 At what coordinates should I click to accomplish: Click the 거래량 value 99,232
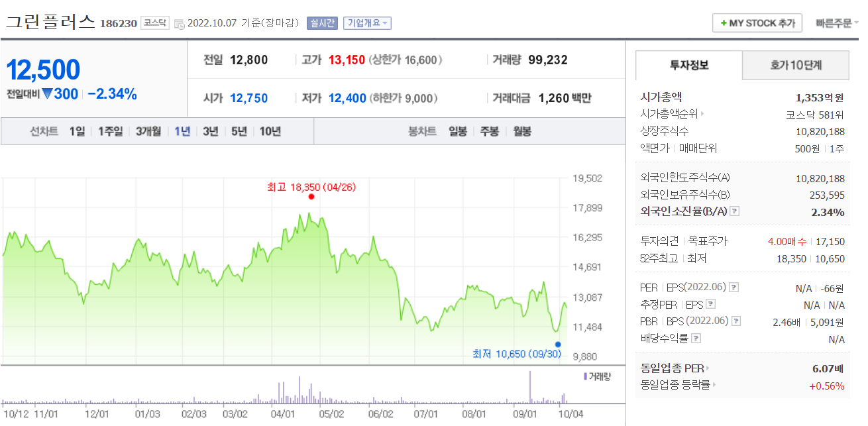pos(548,60)
